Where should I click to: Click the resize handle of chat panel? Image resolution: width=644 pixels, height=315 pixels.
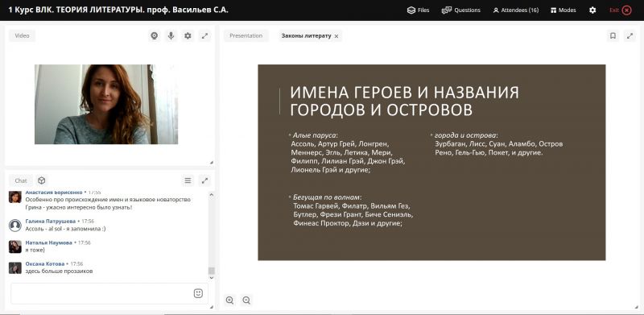coord(212,307)
